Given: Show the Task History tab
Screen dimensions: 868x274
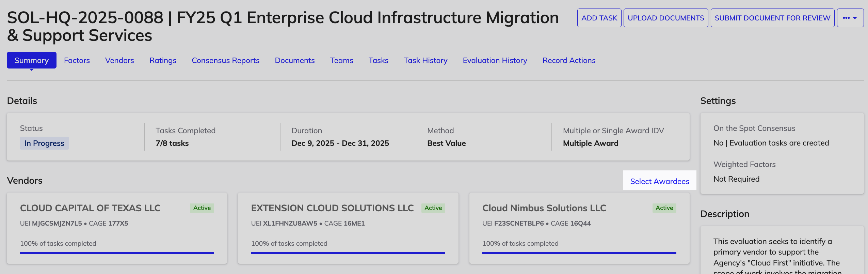Looking at the screenshot, I should point(425,60).
